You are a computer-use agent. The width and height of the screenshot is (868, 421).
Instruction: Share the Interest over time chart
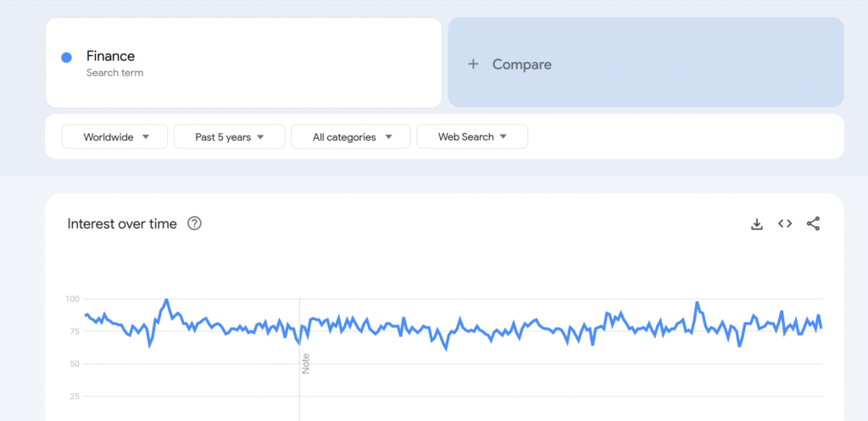click(813, 224)
